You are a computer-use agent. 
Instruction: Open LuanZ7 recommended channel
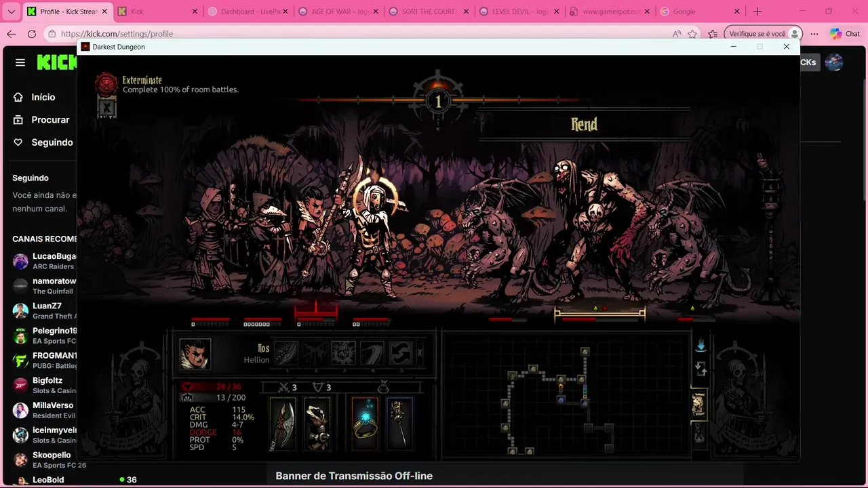pos(45,310)
